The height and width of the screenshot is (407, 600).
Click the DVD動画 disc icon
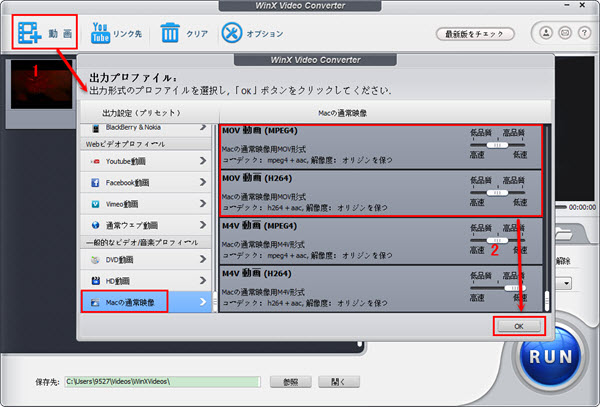coord(95,260)
